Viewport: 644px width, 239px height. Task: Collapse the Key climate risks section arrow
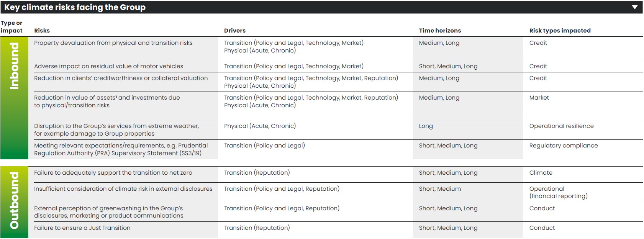coord(634,7)
